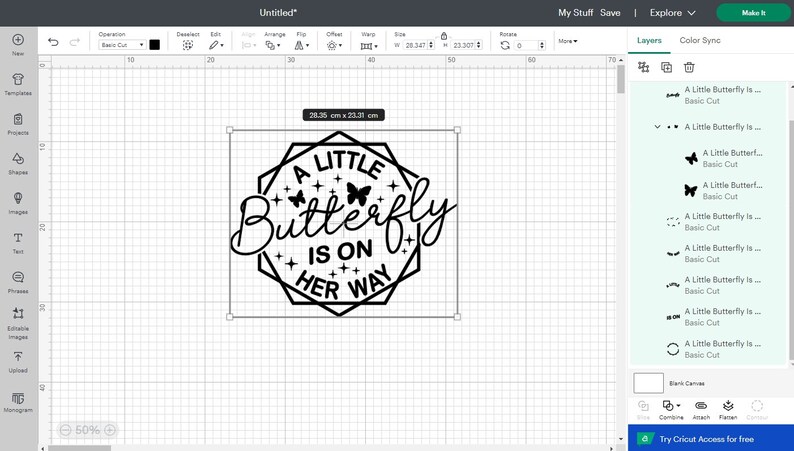Open the Operation Basic Cut dropdown

(x=122, y=45)
